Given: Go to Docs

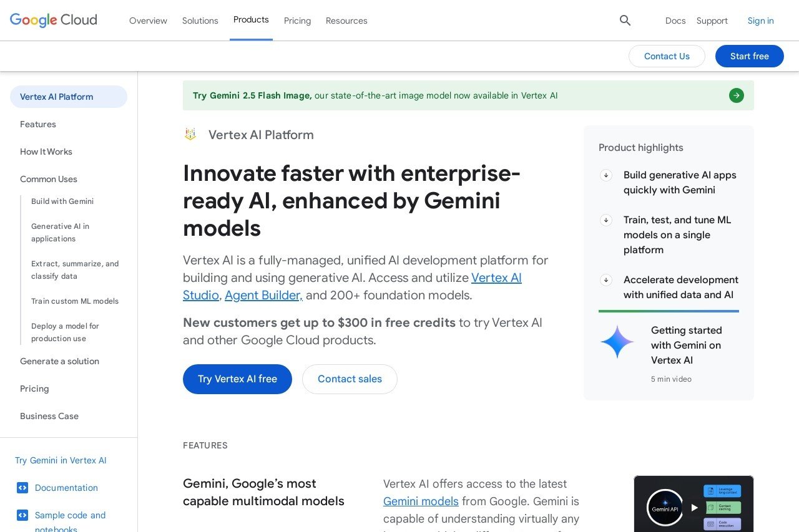Looking at the screenshot, I should point(675,21).
